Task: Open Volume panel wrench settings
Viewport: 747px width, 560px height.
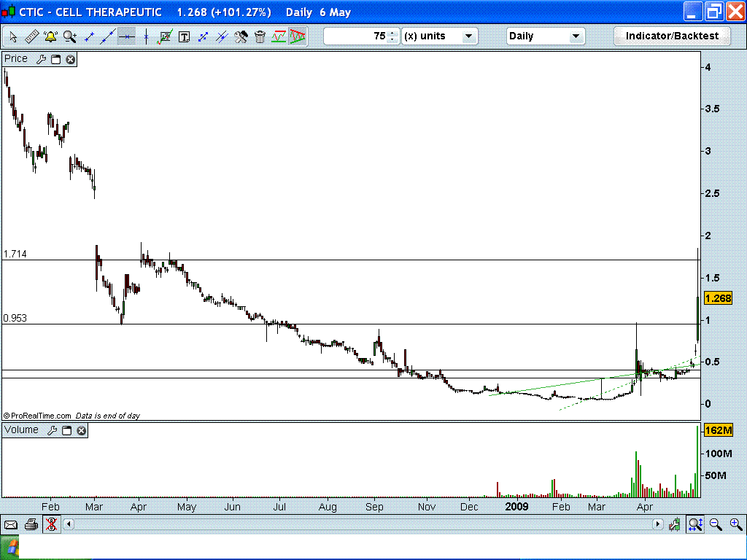Action: pos(52,430)
